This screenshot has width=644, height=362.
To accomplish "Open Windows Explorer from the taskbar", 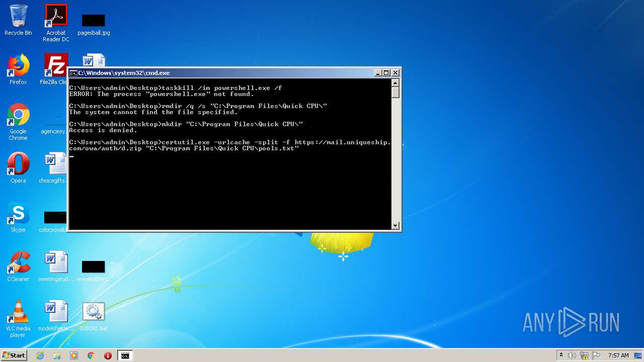I will tap(57, 355).
